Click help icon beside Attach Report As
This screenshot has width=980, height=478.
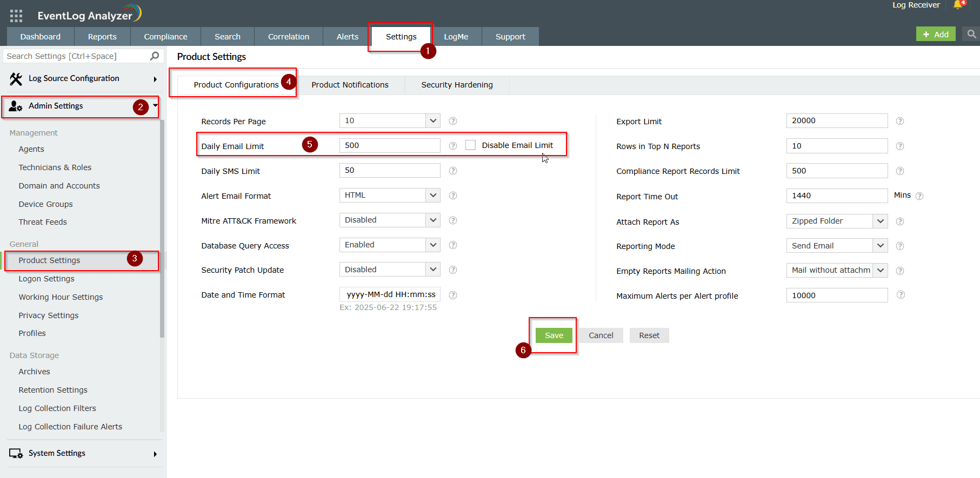(900, 221)
